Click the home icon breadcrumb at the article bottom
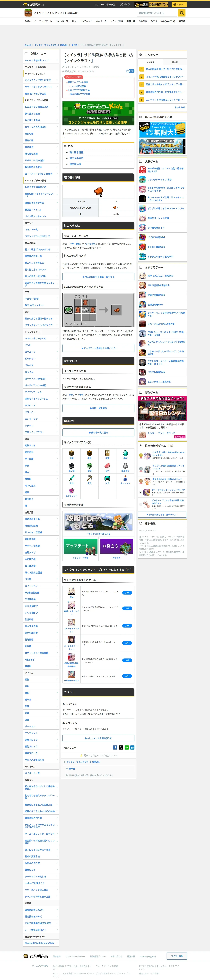Screen dimensions: 210x980 pos(64,762)
